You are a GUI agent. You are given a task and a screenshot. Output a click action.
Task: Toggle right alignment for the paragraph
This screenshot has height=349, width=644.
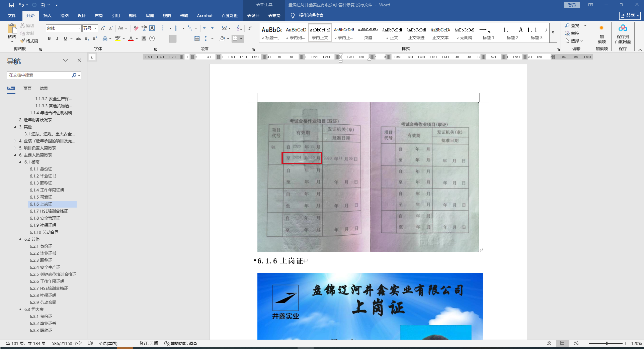[x=181, y=39]
